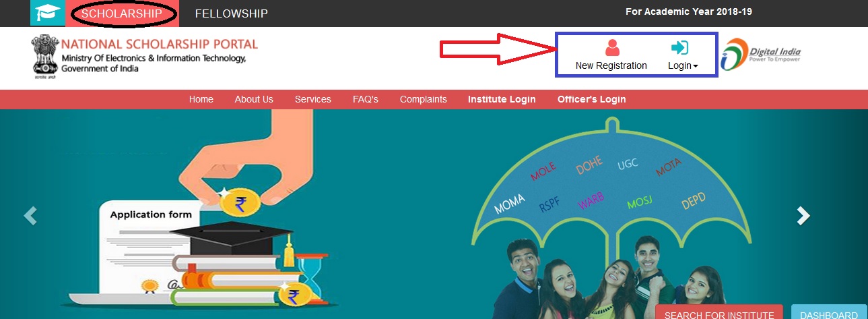Click the Digital India logo
Image resolution: width=868 pixels, height=319 pixels.
click(x=761, y=54)
